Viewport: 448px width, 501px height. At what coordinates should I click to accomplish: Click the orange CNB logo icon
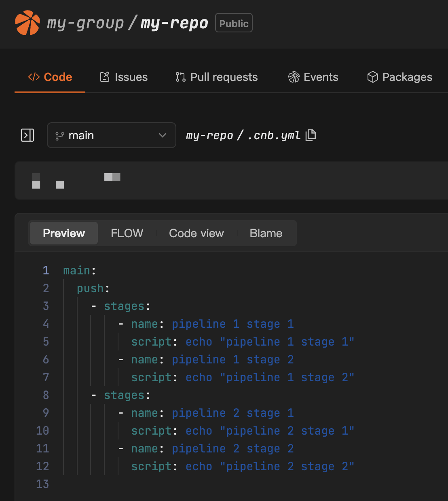[27, 23]
